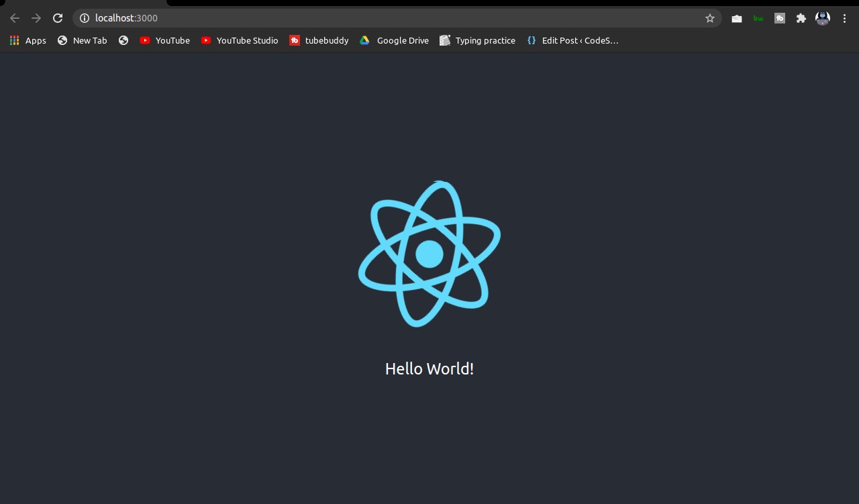This screenshot has width=859, height=504.
Task: Click the browser back arrow
Action: (x=15, y=18)
